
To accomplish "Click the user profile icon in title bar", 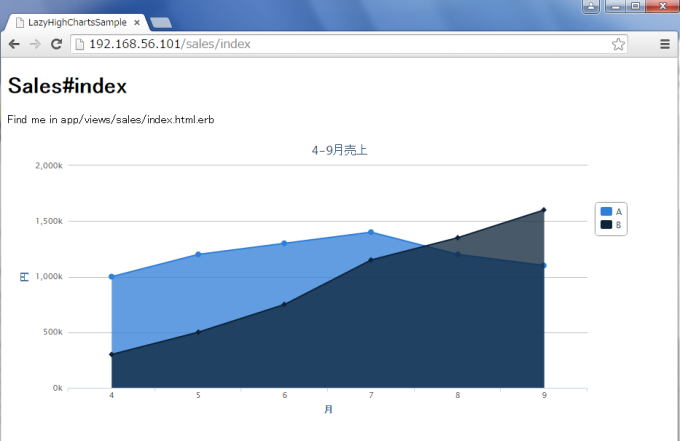I will point(591,6).
